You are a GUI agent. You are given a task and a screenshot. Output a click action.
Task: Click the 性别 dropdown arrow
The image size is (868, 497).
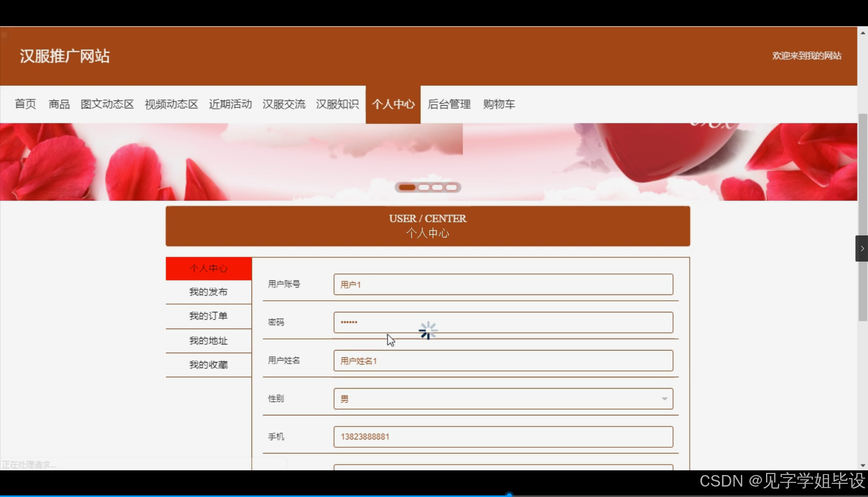pyautogui.click(x=664, y=399)
